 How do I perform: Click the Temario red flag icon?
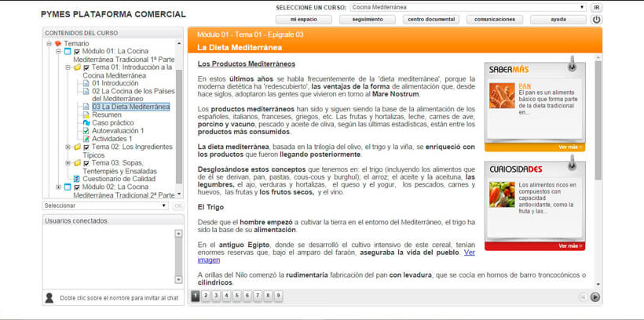(x=58, y=43)
